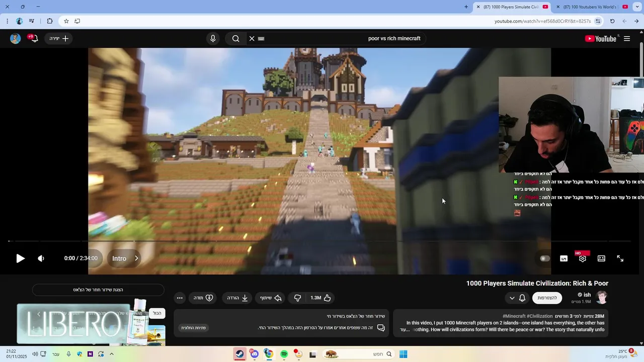Viewport: 644px width, 362px height.
Task: Submit the YouTube search
Action: pos(235,39)
